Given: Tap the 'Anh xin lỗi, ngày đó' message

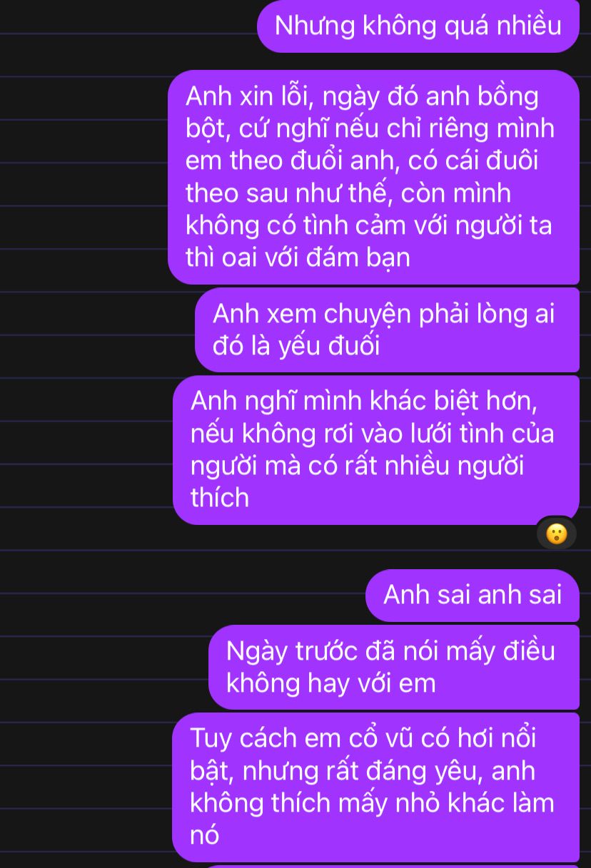Looking at the screenshot, I should (373, 177).
